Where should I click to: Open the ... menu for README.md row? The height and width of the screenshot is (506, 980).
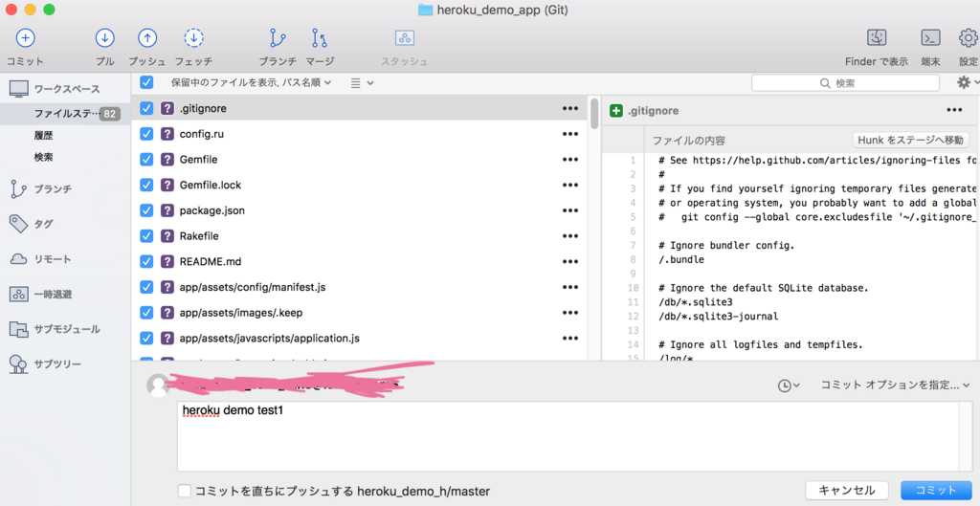[570, 262]
